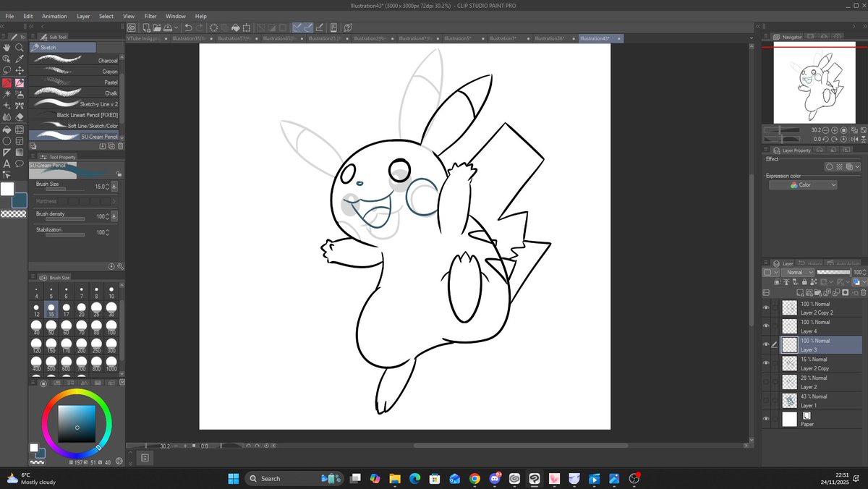Click Undo in the command bar
Screen dimensions: 868x489
[188, 27]
